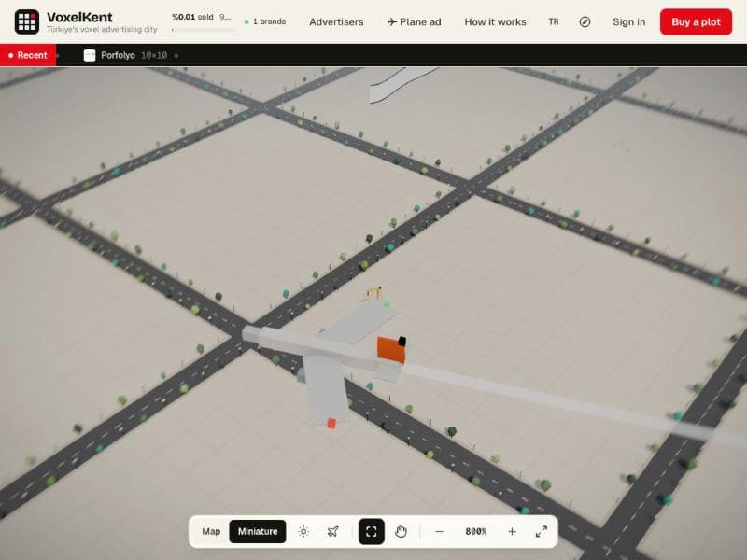The image size is (747, 560).
Task: Click the VoxelKent site title
Action: coord(79,17)
